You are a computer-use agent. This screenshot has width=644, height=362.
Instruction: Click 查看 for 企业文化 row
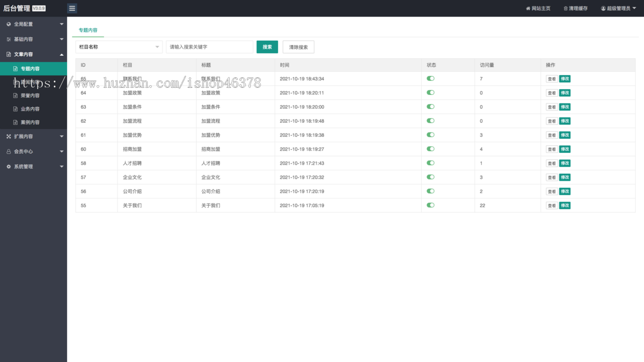(552, 178)
